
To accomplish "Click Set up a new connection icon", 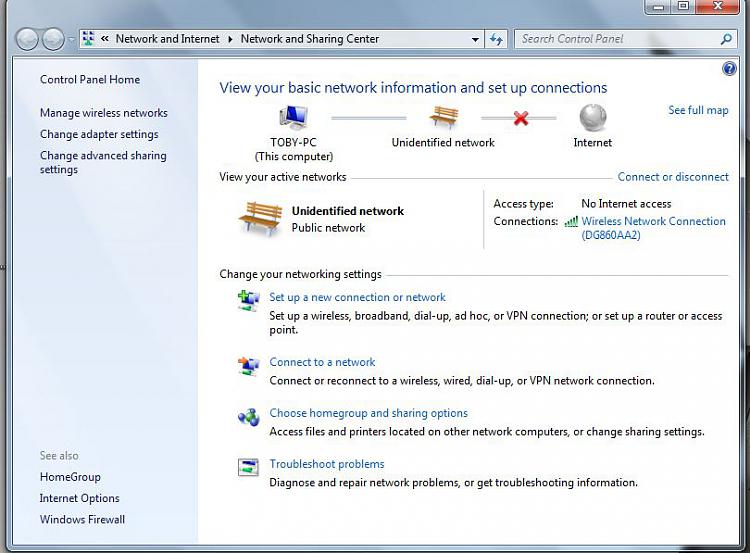I will [248, 301].
